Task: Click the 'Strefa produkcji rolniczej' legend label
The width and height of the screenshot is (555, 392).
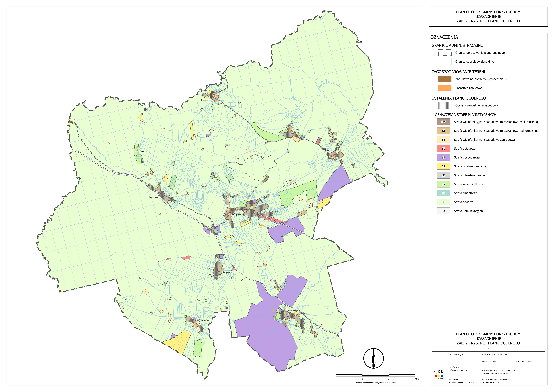Action: [x=470, y=167]
